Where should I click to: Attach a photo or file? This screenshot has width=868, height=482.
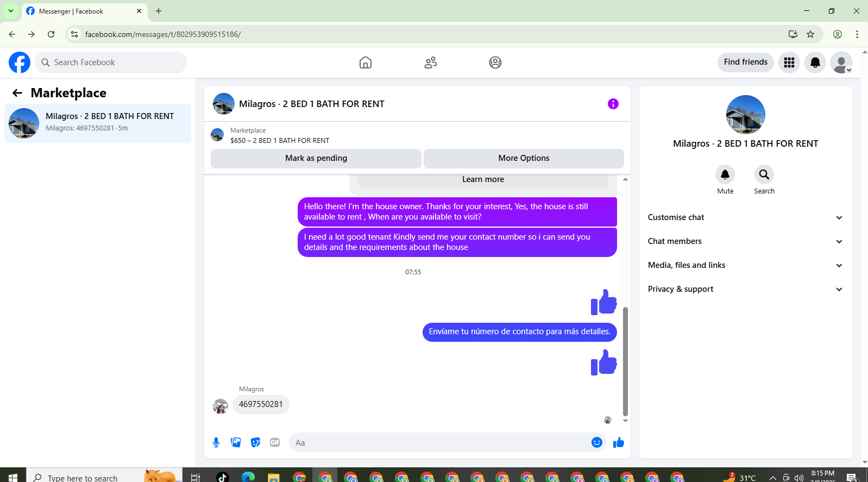(236, 442)
